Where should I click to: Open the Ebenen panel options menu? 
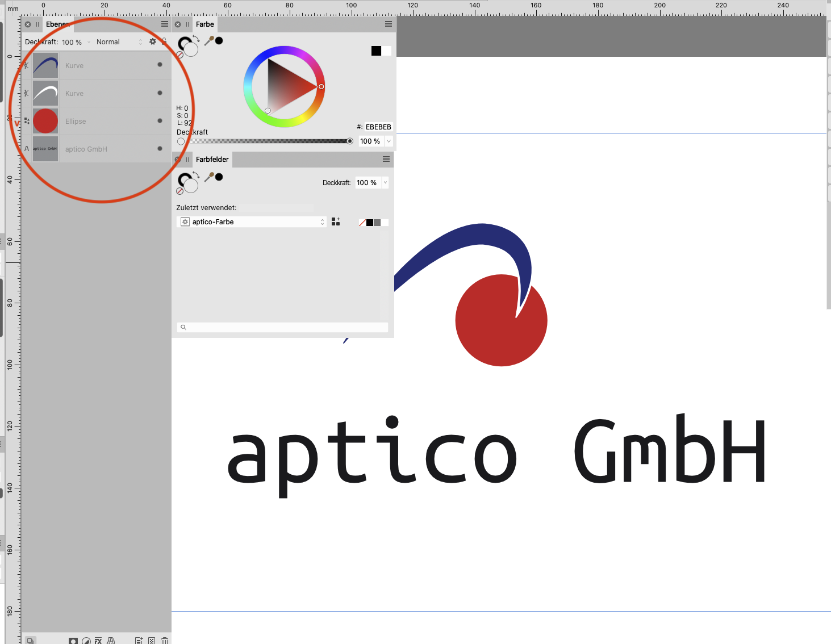(x=165, y=24)
